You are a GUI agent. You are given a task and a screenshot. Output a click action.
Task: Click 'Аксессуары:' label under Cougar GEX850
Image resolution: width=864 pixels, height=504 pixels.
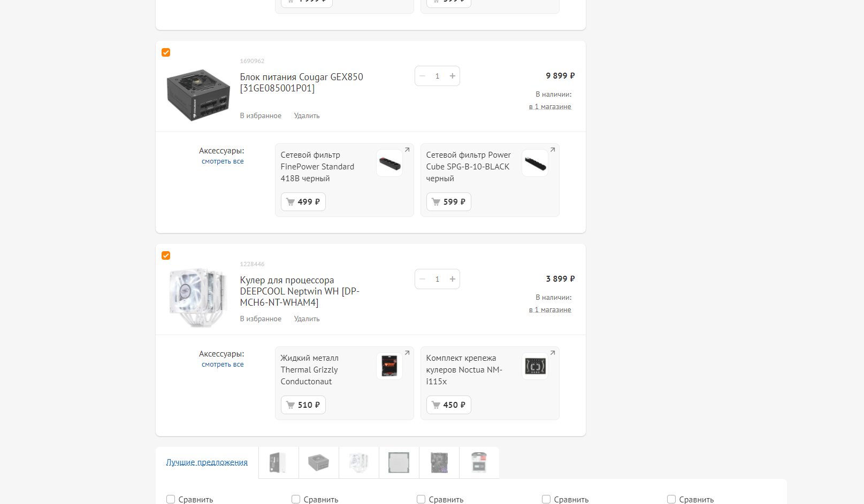tap(221, 151)
